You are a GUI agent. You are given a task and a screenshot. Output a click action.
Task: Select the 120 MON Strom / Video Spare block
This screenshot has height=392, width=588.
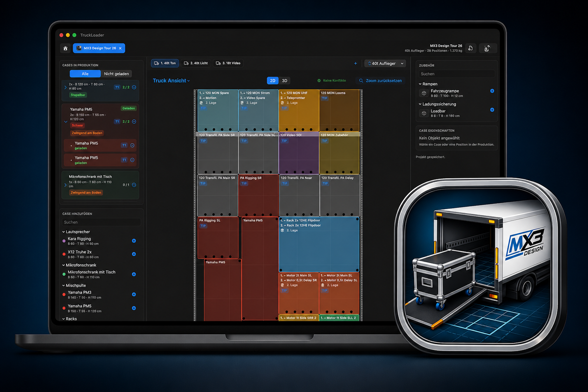point(259,111)
